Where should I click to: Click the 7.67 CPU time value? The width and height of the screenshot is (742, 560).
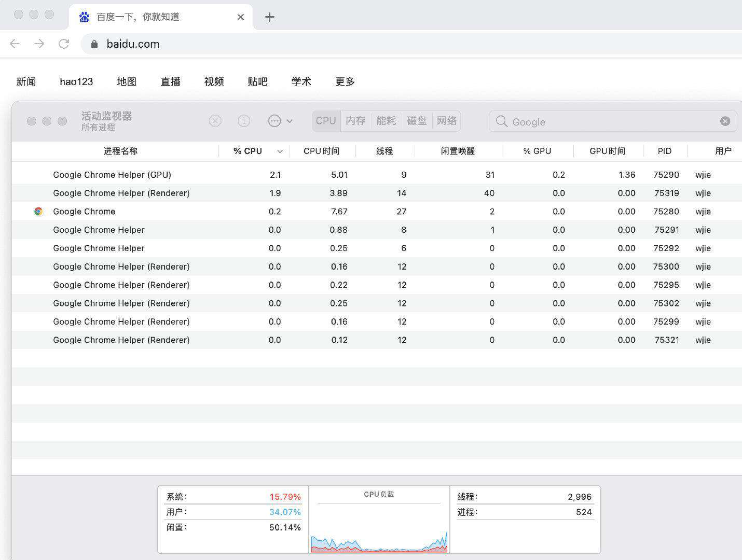click(x=339, y=212)
